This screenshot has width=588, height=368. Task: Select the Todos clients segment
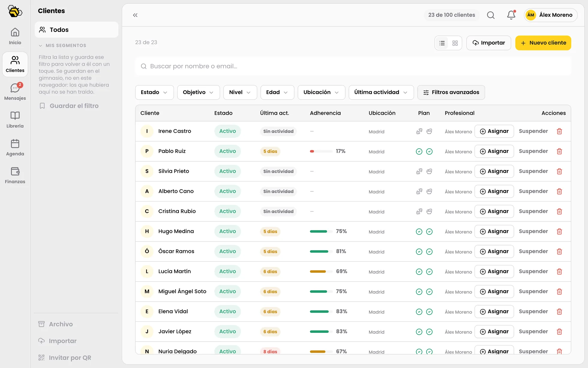point(76,30)
